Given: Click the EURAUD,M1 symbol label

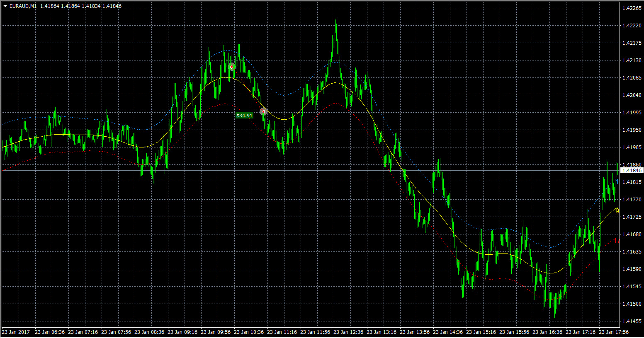Looking at the screenshot, I should [x=22, y=6].
